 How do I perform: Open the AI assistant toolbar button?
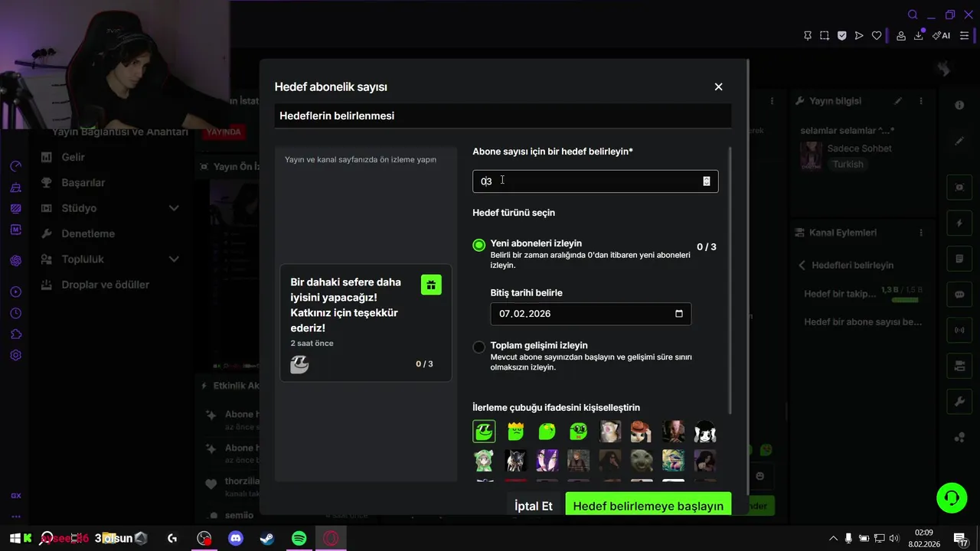click(941, 35)
